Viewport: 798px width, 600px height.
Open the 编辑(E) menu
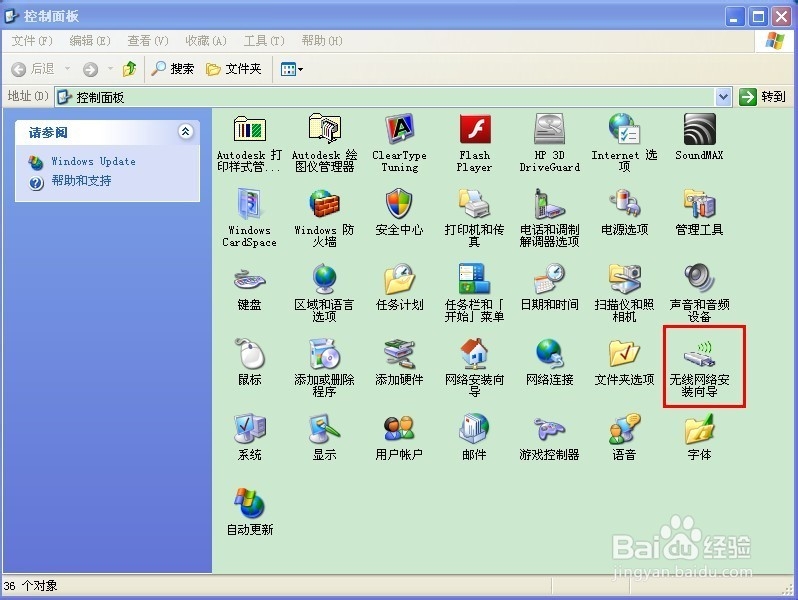[x=90, y=41]
